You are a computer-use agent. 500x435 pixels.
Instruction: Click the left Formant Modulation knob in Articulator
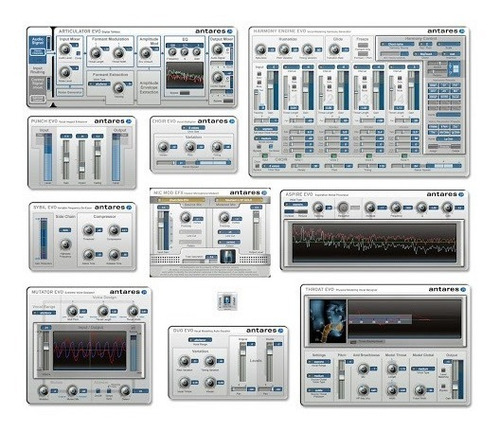95,53
